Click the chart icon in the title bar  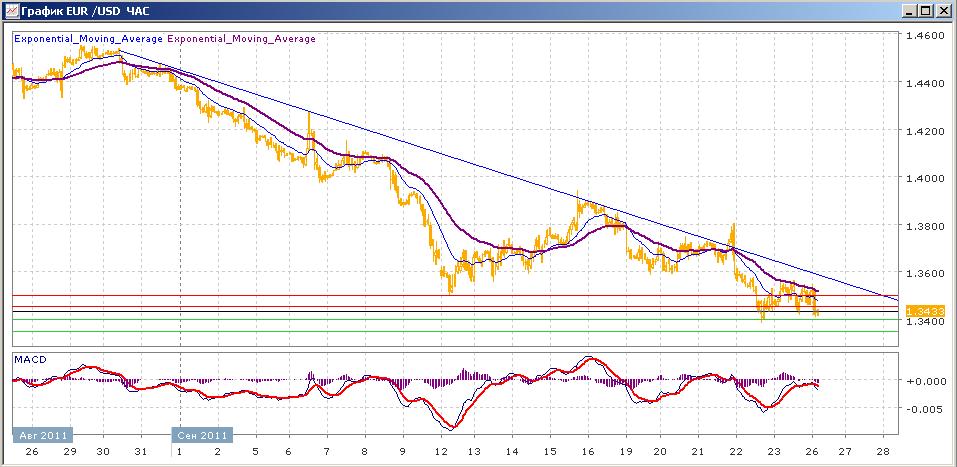pos(11,11)
